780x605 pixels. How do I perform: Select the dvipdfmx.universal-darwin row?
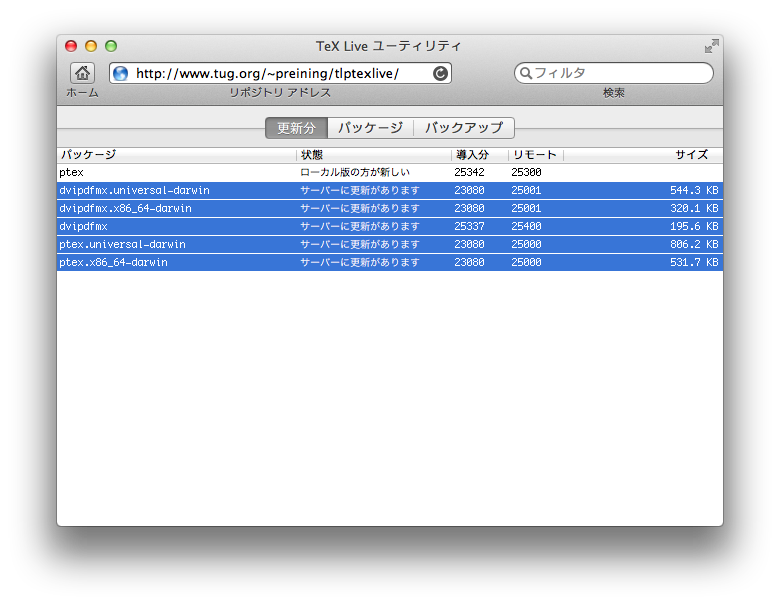390,191
